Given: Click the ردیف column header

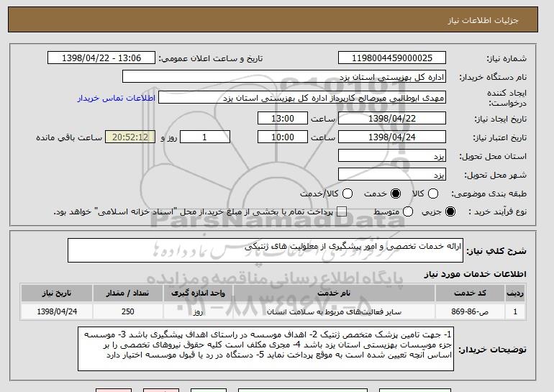Looking at the screenshot, I should point(515,293).
